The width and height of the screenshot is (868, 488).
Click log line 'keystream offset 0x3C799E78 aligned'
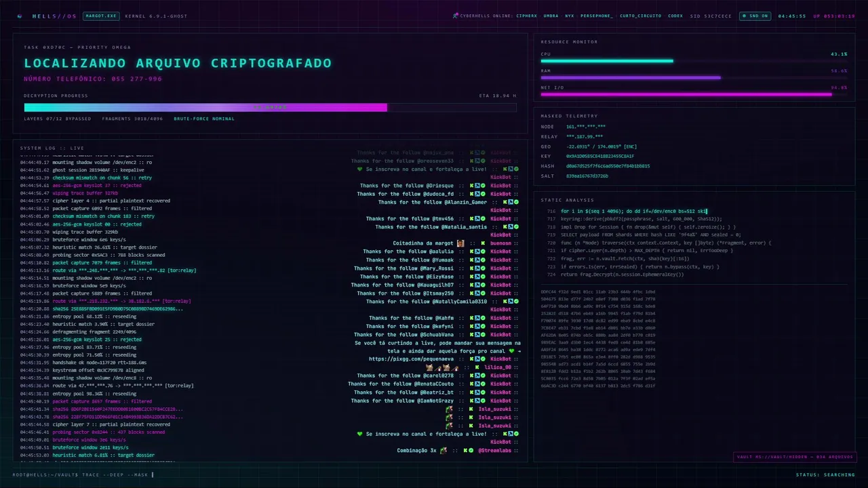point(98,370)
